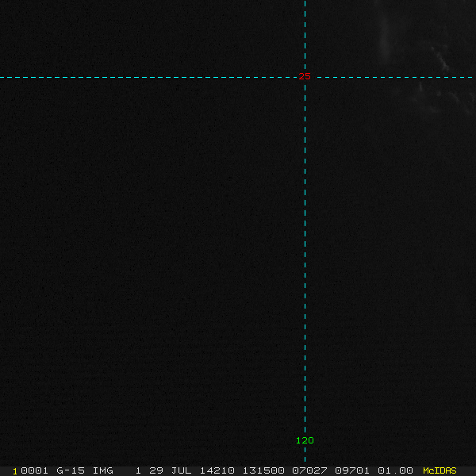Select the 01.00 resolution value

click(395, 470)
